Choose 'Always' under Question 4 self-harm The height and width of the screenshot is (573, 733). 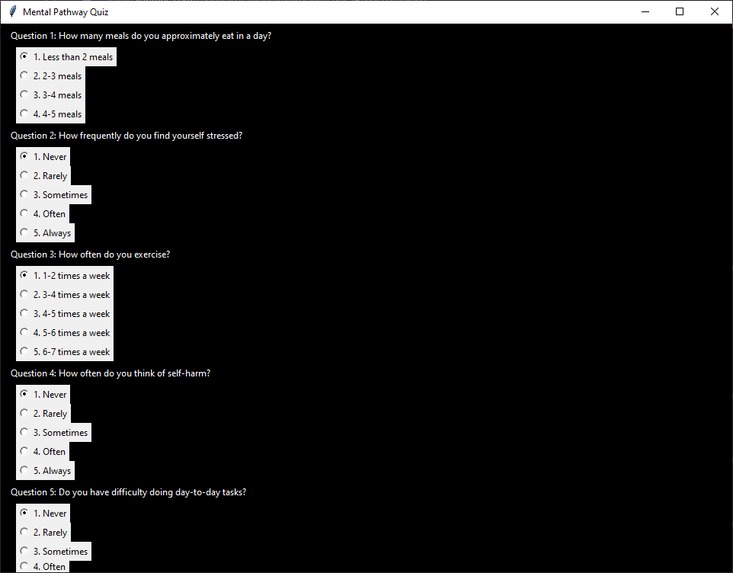tap(45, 471)
